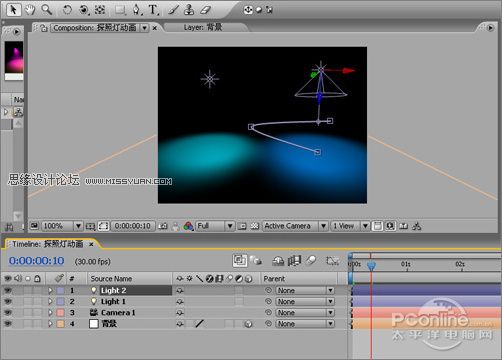This screenshot has width=502, height=360.
Task: Open the Parent dropdown for 背景
Action: click(305, 324)
